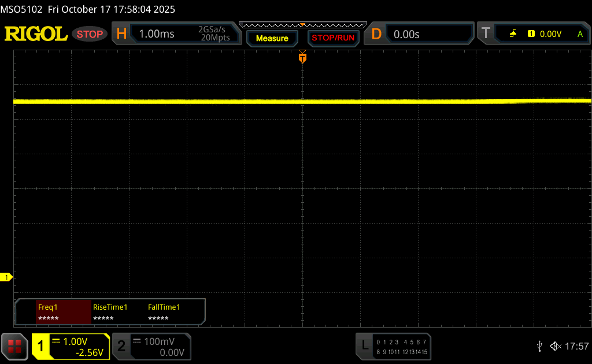The width and height of the screenshot is (592, 364).
Task: Click the red STOP status badge
Action: [x=90, y=34]
